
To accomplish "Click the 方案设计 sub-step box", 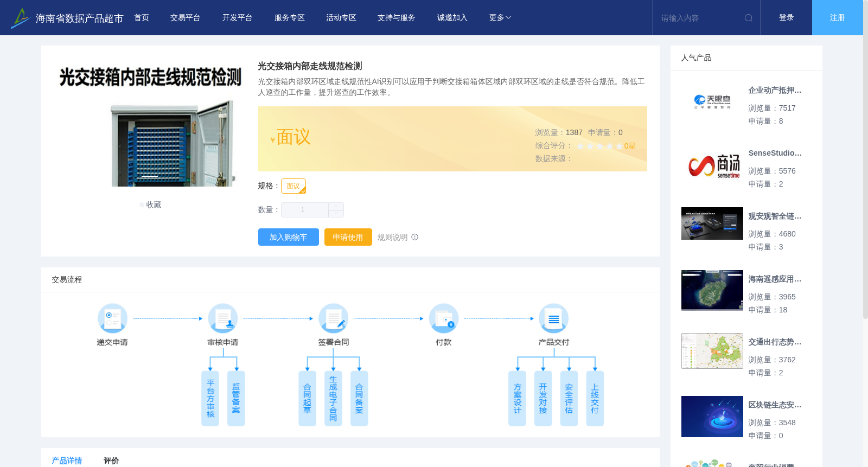I will pyautogui.click(x=518, y=399).
